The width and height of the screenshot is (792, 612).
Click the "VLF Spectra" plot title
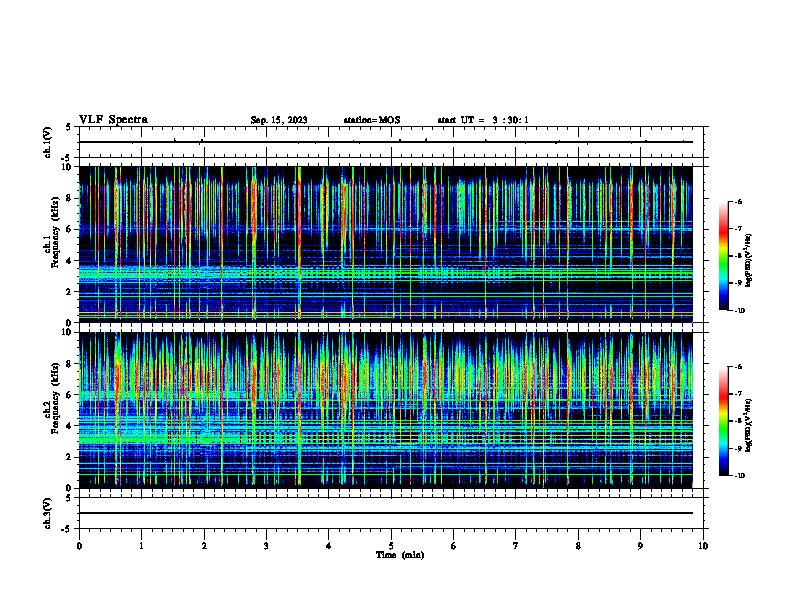click(x=113, y=120)
